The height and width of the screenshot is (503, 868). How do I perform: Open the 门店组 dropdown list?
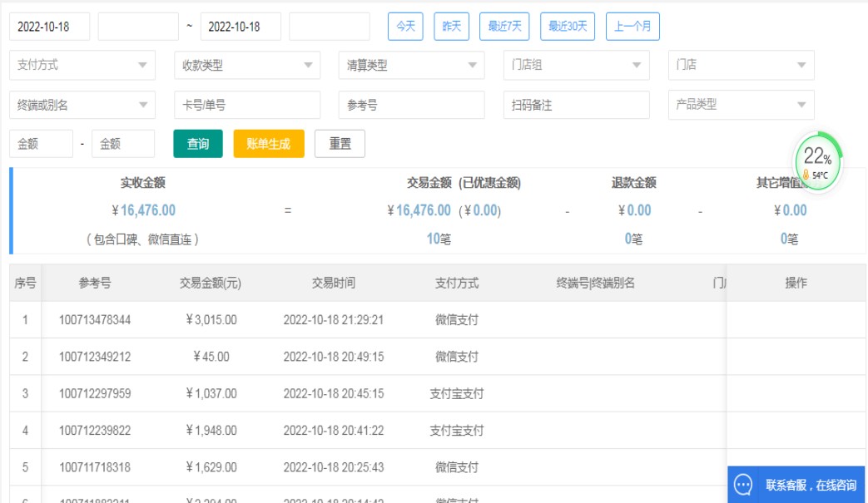tap(576, 65)
